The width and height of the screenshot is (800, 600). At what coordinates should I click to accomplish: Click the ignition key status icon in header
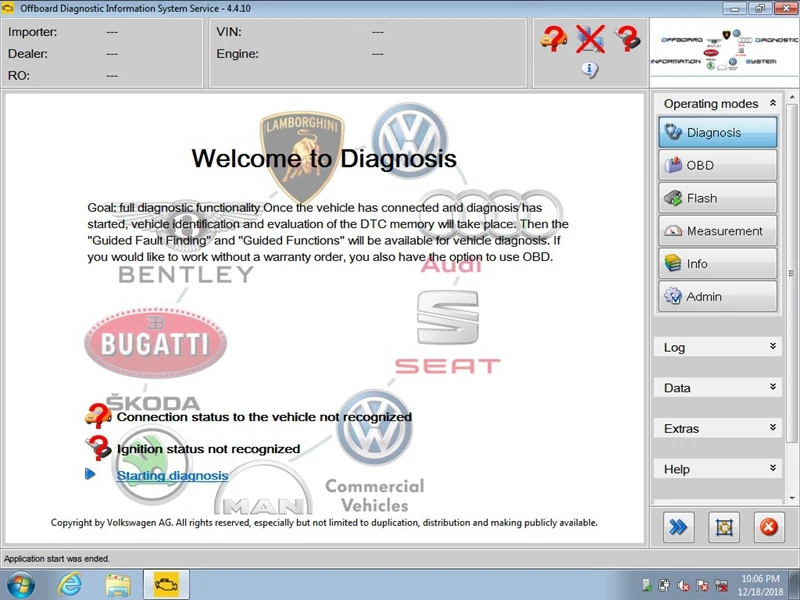coord(627,38)
